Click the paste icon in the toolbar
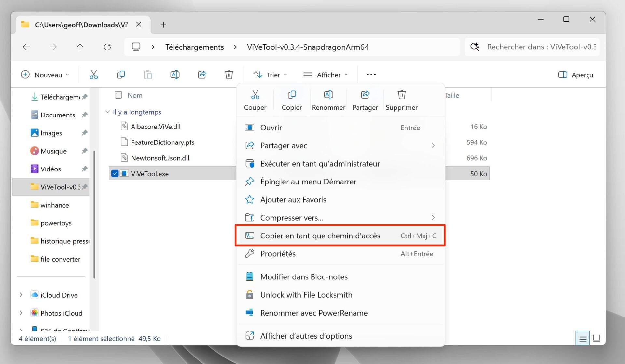This screenshot has height=364, width=625. [148, 74]
